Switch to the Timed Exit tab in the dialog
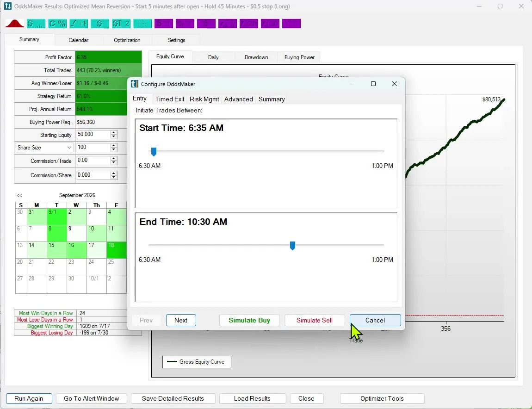 (170, 99)
